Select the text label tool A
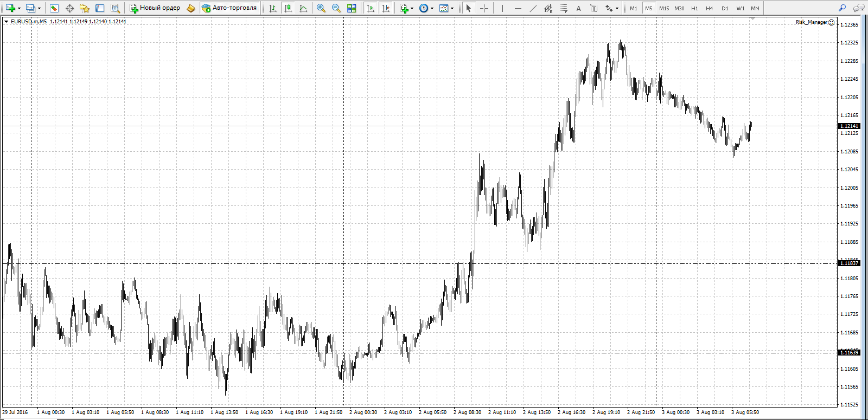The image size is (868, 420). (x=578, y=8)
